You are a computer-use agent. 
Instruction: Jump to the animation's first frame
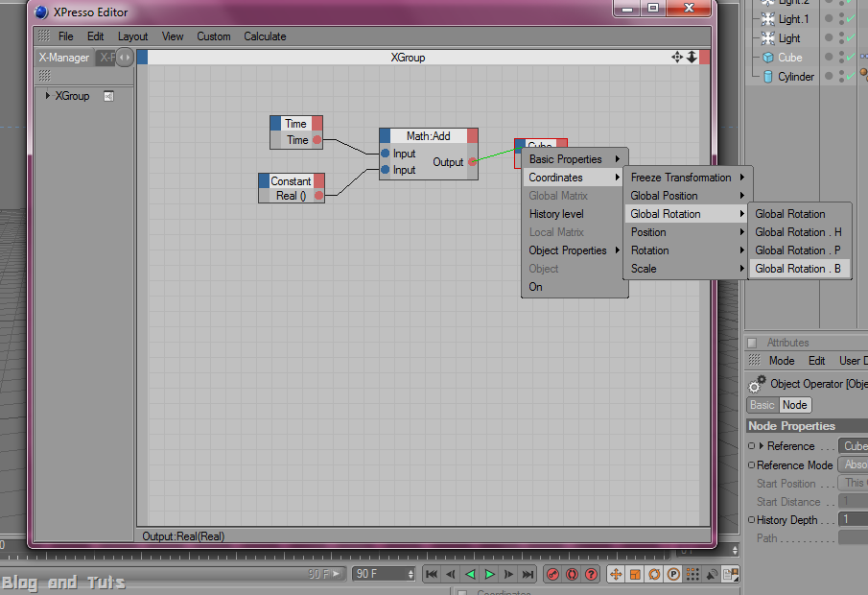(x=432, y=575)
